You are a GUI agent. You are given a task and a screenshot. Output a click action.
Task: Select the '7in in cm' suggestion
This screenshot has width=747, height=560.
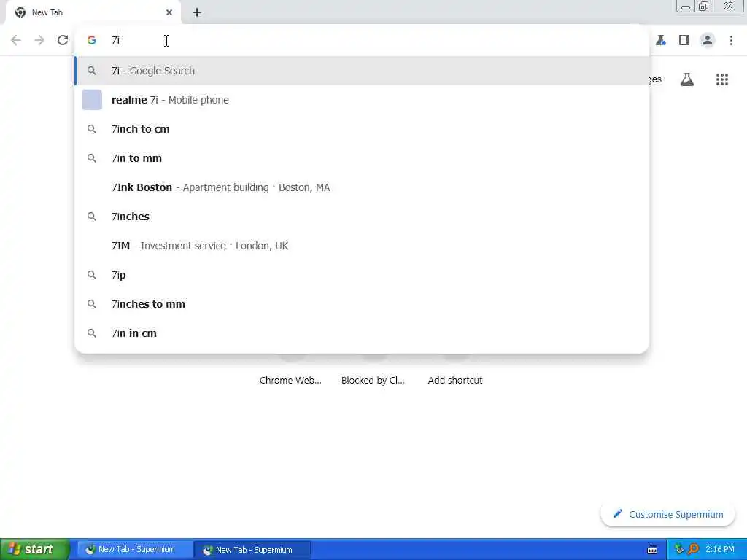click(362, 333)
